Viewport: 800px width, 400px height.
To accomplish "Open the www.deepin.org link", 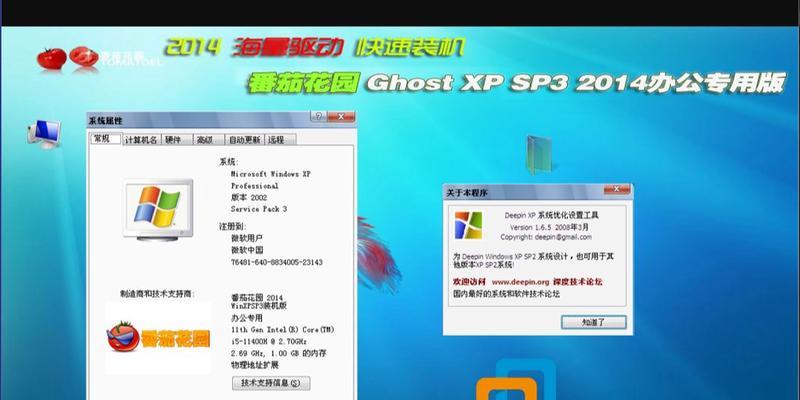I will coord(520,282).
